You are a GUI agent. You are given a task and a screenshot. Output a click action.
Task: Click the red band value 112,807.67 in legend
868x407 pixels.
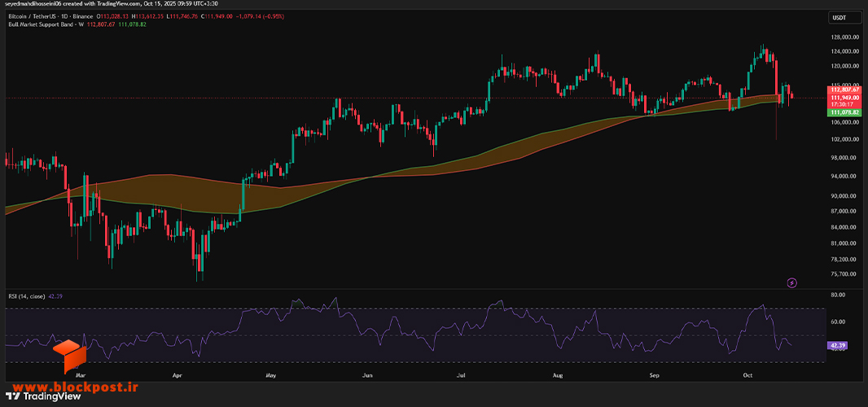[x=101, y=24]
